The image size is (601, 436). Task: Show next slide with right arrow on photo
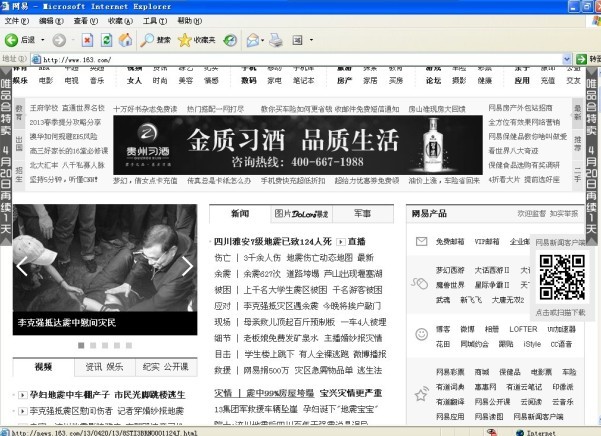(x=187, y=266)
